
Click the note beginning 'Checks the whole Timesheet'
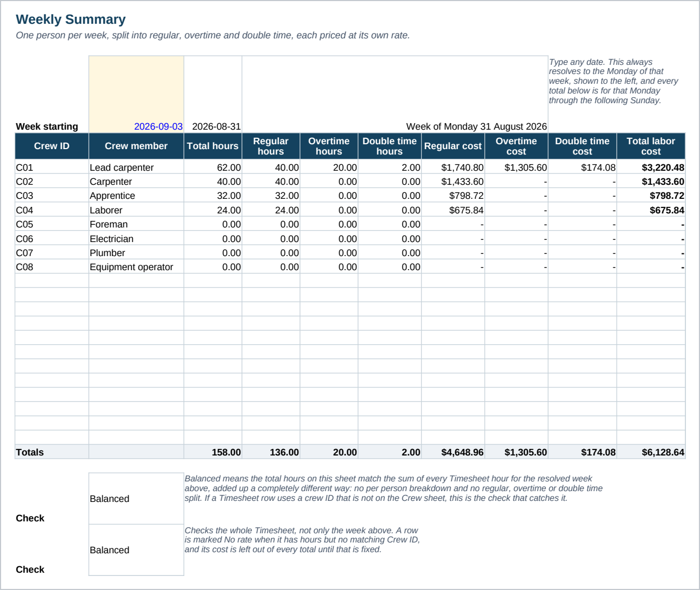[302, 540]
